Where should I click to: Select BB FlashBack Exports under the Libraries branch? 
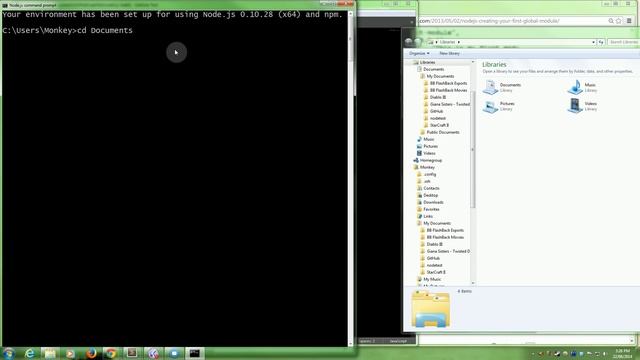tap(448, 83)
